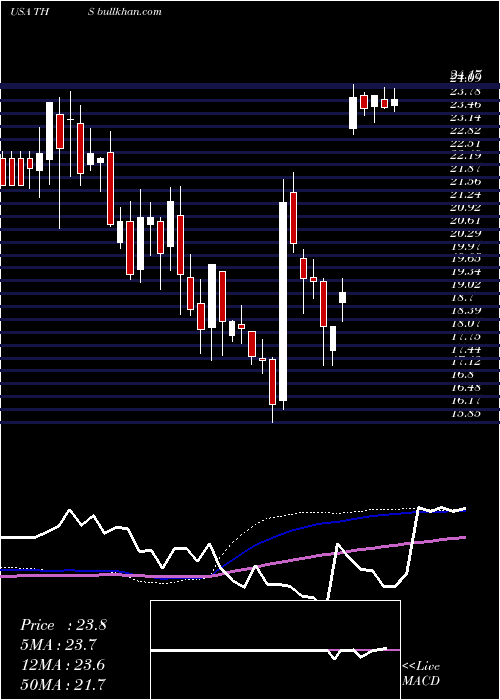Select the 19.97 price axis label
The height and width of the screenshot is (700, 500).
point(465,246)
